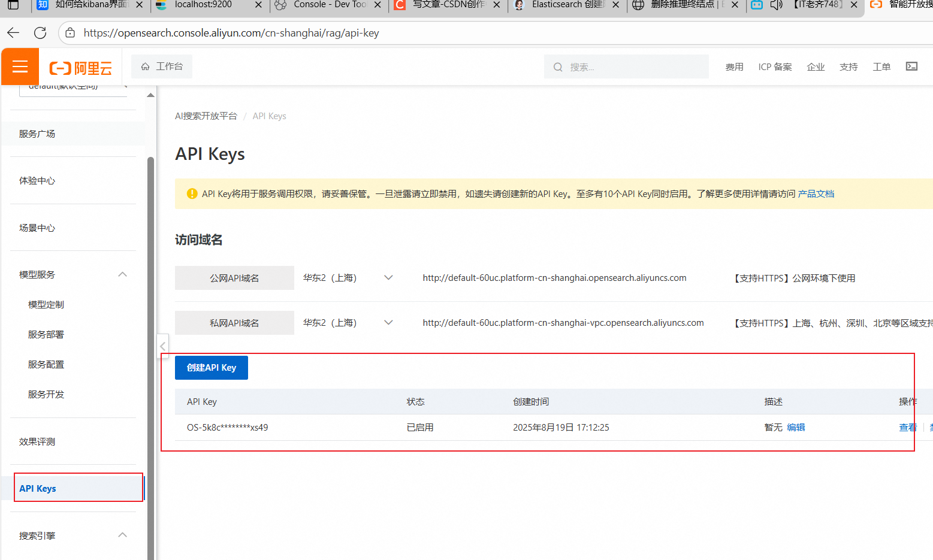Open the Cloud Shell terminal icon
Viewport: 933px width, 560px height.
(x=911, y=66)
